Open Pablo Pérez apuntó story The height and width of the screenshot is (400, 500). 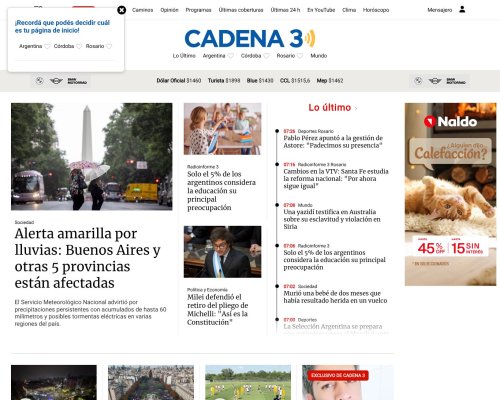(333, 142)
